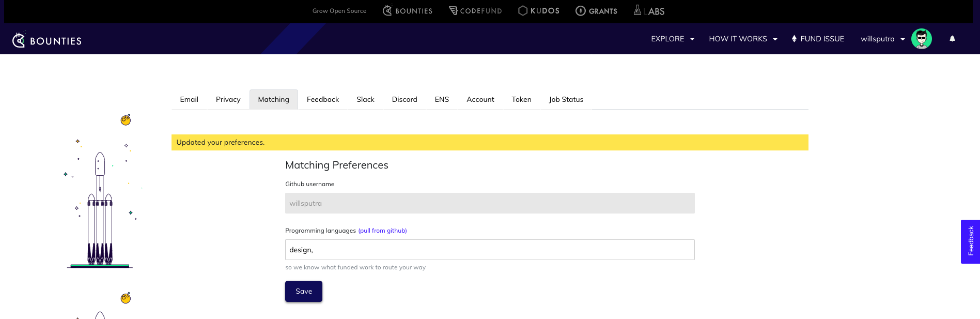Expand the HOW IT WORKS dropdown
Viewport: 980px width, 319px height.
pos(743,39)
